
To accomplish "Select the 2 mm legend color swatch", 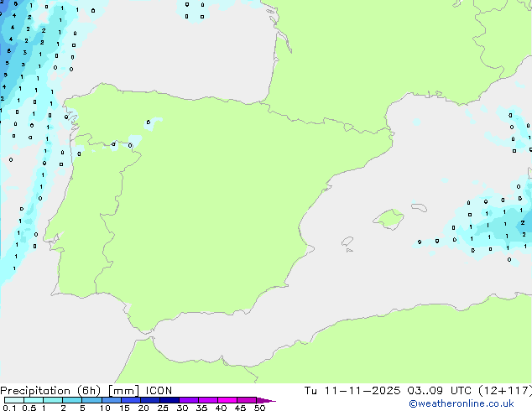I will pyautogui.click(x=72, y=400).
